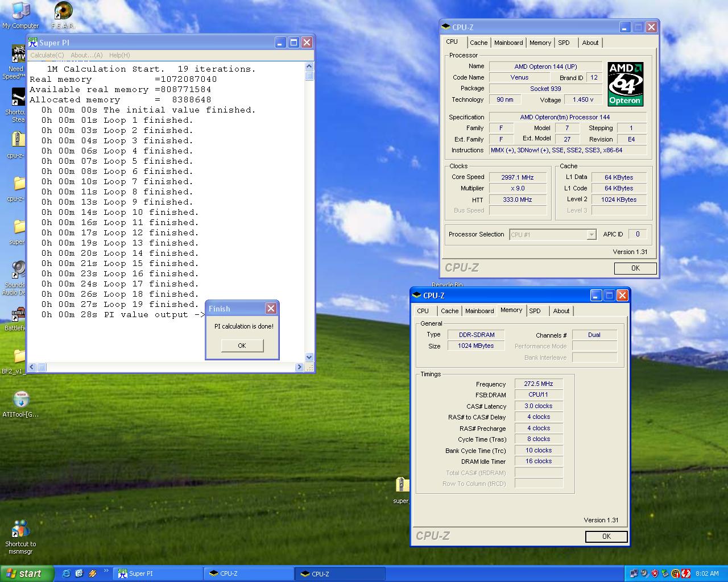This screenshot has height=582, width=728.
Task: Click OK in lower CPU-Z Memory window
Action: click(x=606, y=537)
